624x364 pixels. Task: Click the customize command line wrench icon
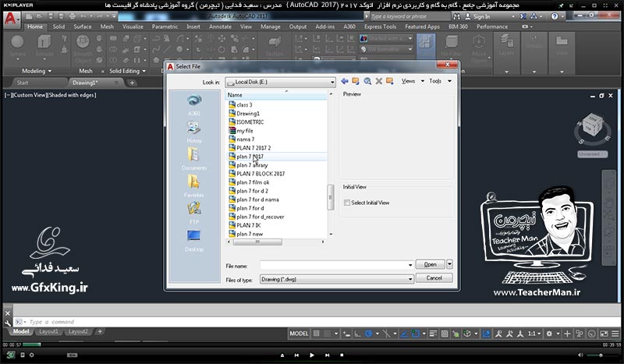[8, 323]
